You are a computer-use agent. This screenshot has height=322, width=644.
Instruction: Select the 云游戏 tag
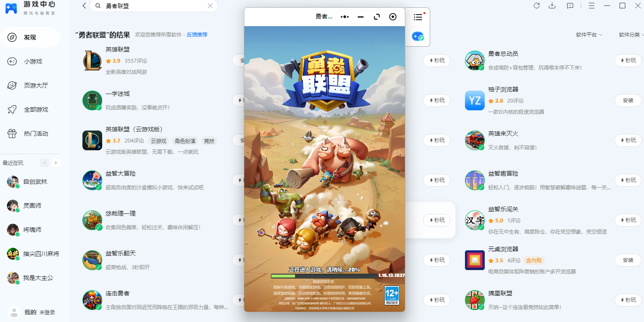tap(158, 141)
